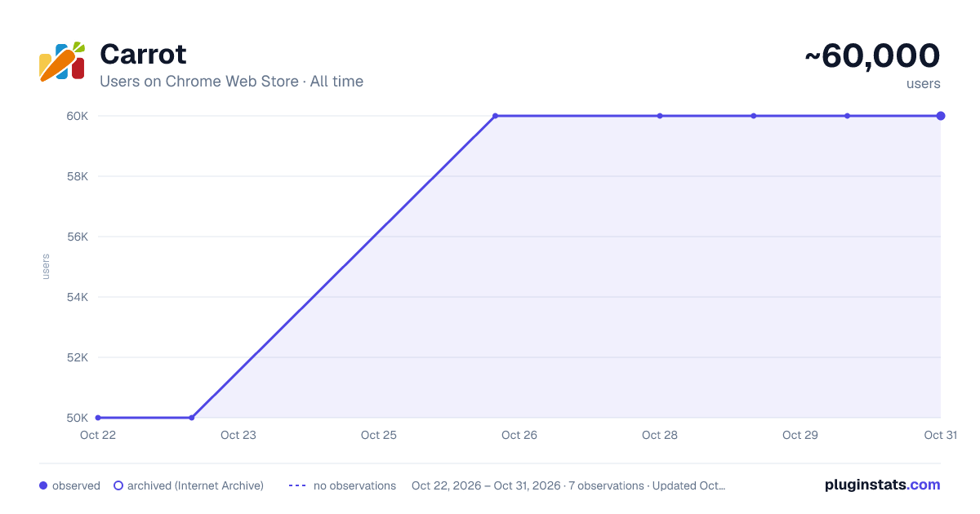This screenshot has height=514, width=980.
Task: Click the Carrot title heading
Action: 143,54
